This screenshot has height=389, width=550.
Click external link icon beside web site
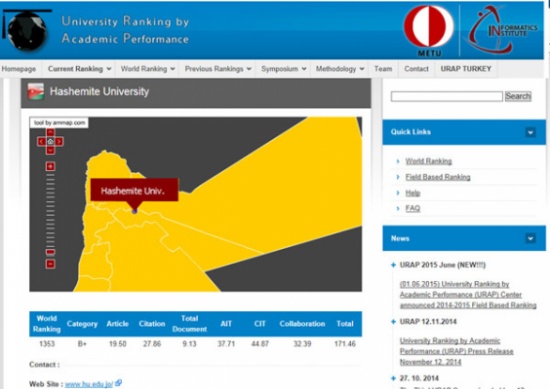(118, 383)
